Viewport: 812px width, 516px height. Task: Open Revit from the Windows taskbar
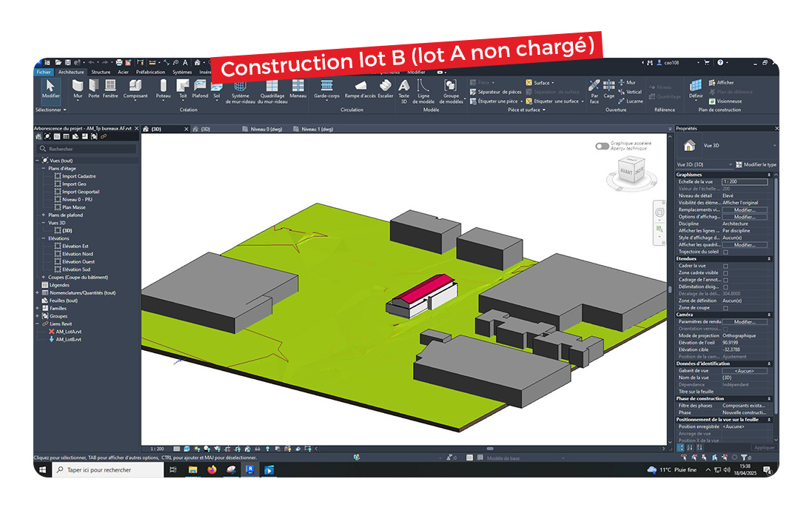[250, 470]
